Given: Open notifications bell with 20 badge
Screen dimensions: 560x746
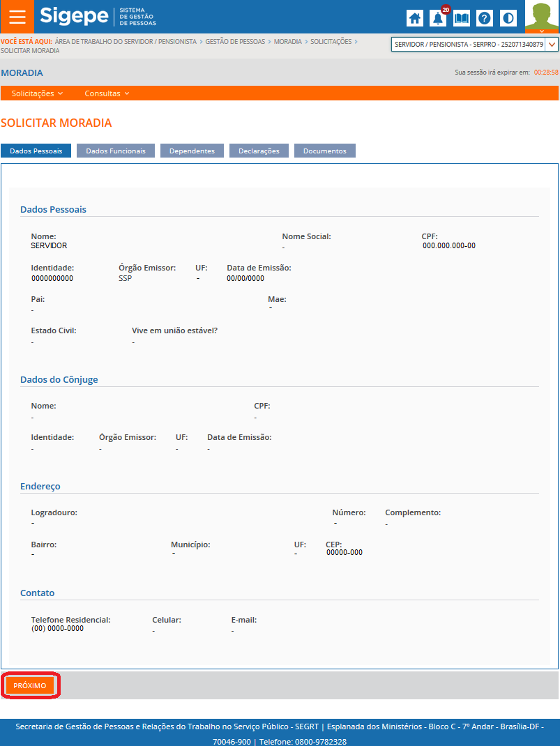Looking at the screenshot, I should click(x=438, y=19).
